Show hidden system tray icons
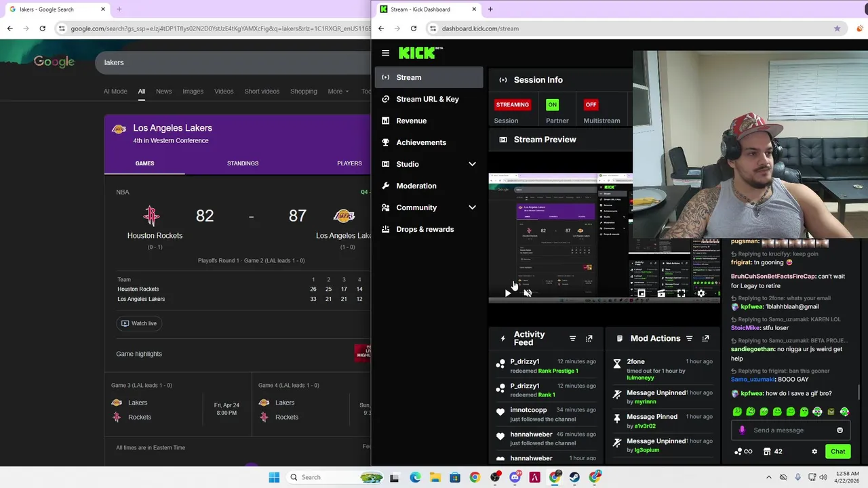868x488 pixels. click(768, 477)
